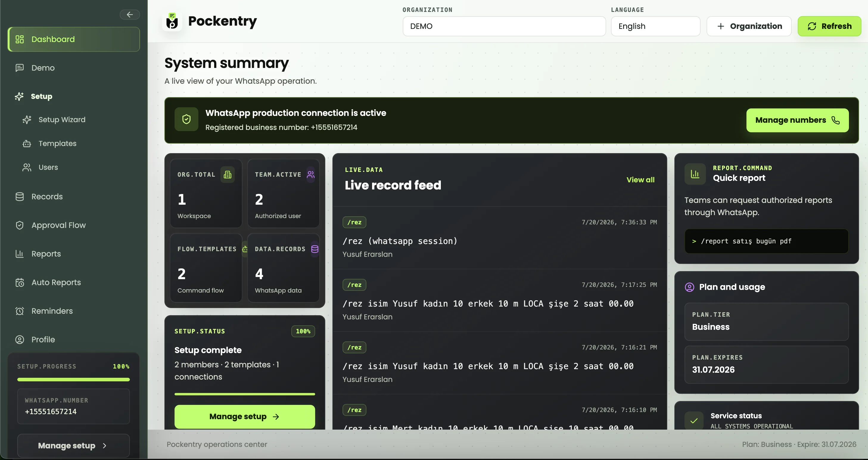Image resolution: width=868 pixels, height=460 pixels.
Task: Click the /report satış bugün pdf command
Action: click(x=766, y=241)
